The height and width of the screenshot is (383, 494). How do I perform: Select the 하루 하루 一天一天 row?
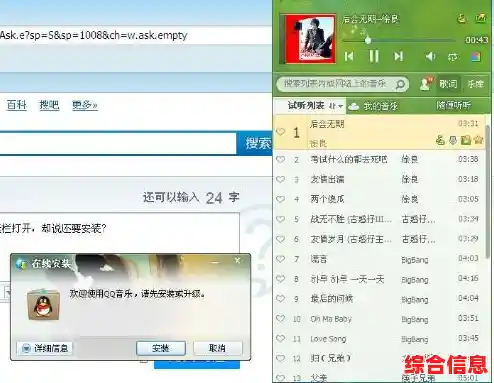point(379,279)
